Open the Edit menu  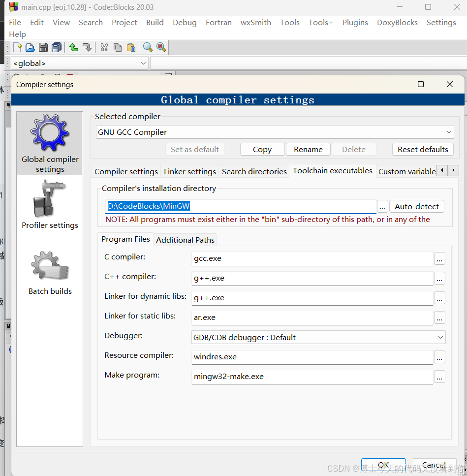(x=37, y=23)
